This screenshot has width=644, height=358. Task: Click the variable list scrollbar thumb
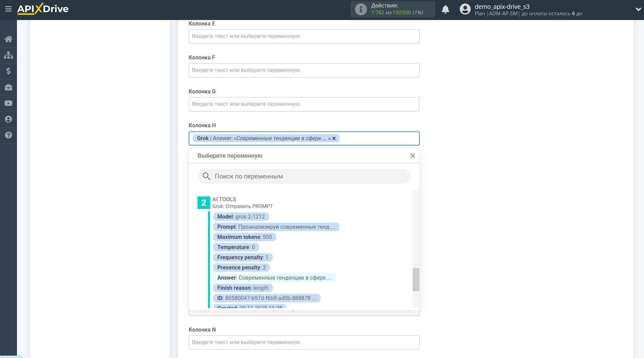416,280
